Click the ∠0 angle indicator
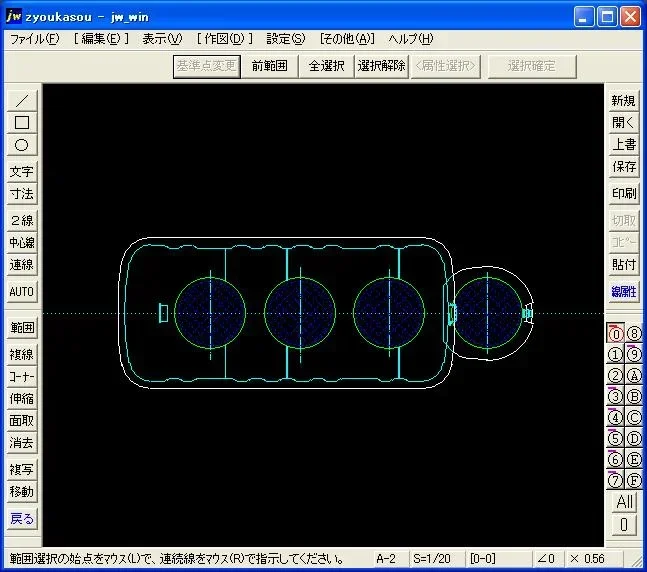This screenshot has height=572, width=647. click(547, 559)
